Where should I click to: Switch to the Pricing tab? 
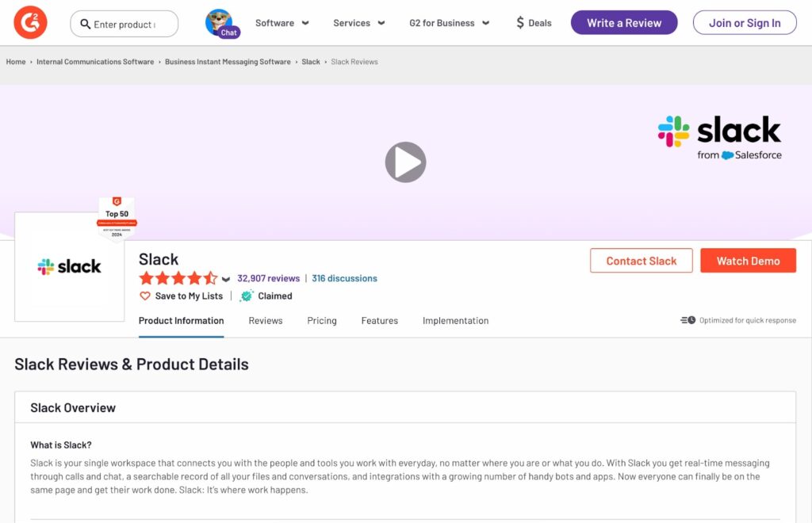click(x=322, y=321)
